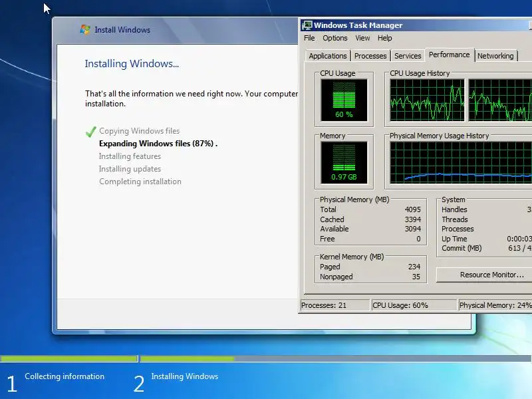The image size is (532, 399).
Task: Click the Install Windows title text
Action: coord(122,30)
